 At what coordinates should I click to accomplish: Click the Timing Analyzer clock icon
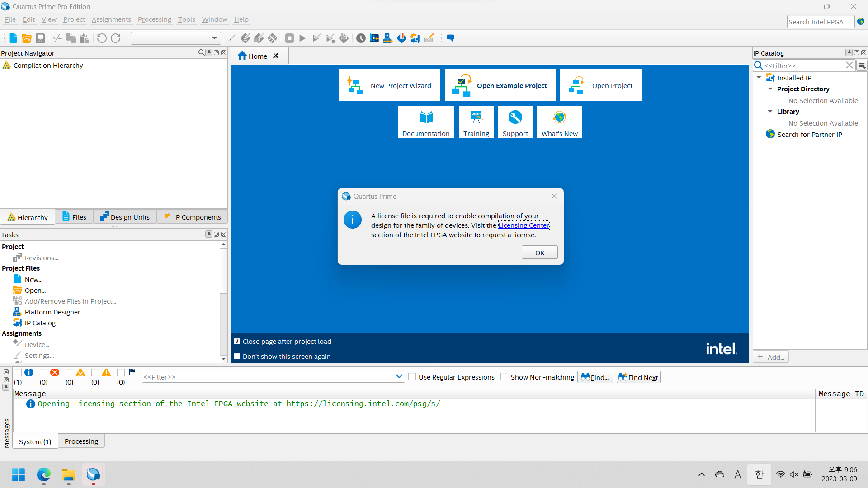(361, 38)
